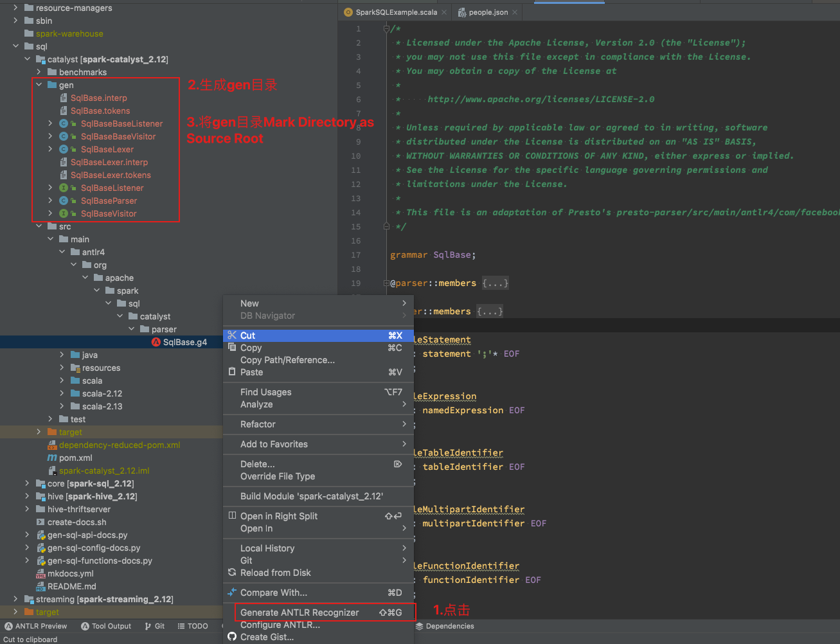Choose Configure ANTLR... from context menu

[318, 625]
